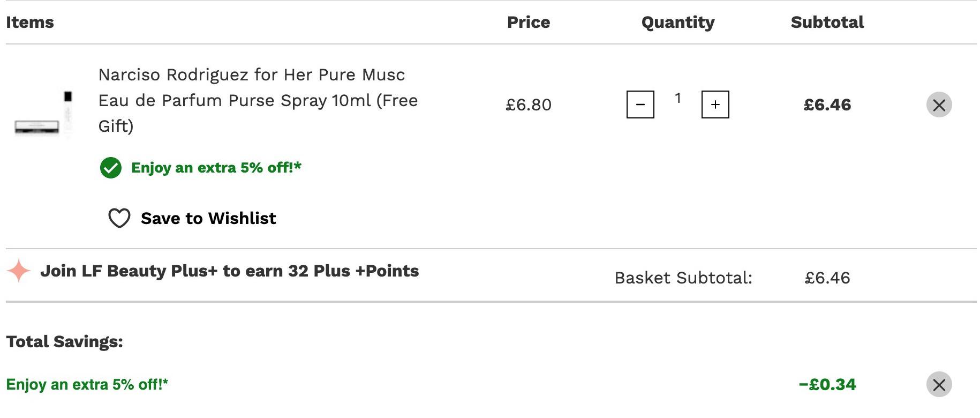
Task: Click the Quantity column header
Action: pyautogui.click(x=678, y=23)
